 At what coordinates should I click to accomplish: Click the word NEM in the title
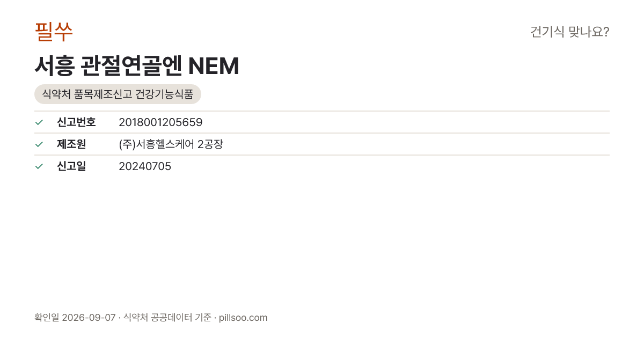(214, 65)
